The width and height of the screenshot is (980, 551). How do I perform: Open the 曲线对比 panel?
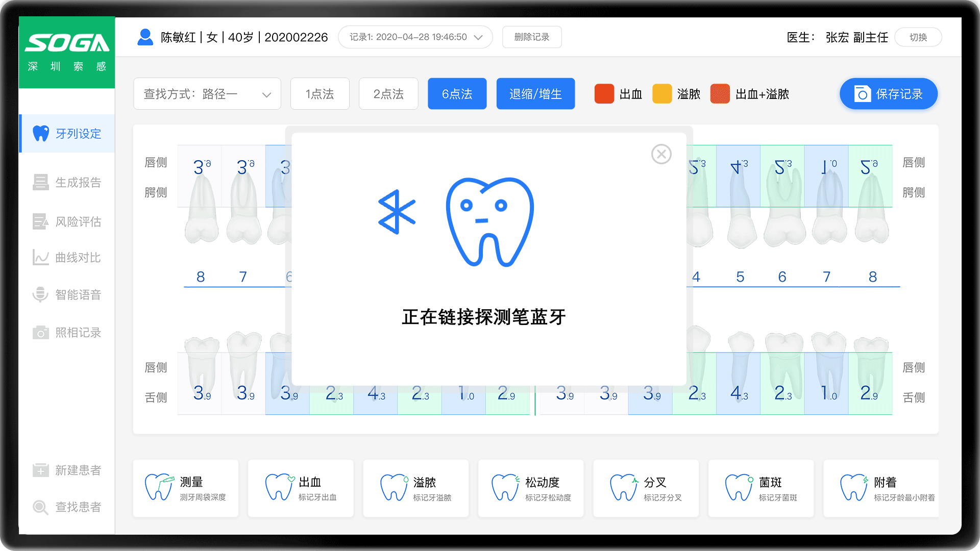(x=67, y=258)
